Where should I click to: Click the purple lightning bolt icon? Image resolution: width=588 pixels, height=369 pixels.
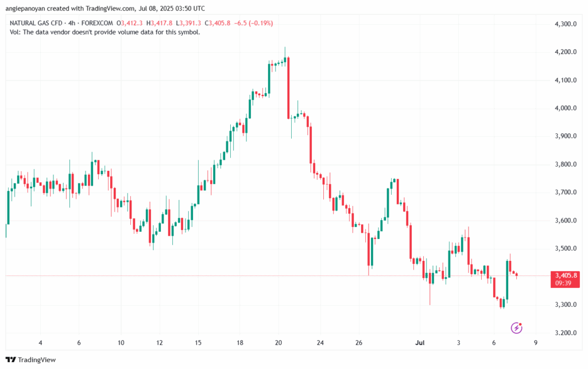pyautogui.click(x=516, y=328)
